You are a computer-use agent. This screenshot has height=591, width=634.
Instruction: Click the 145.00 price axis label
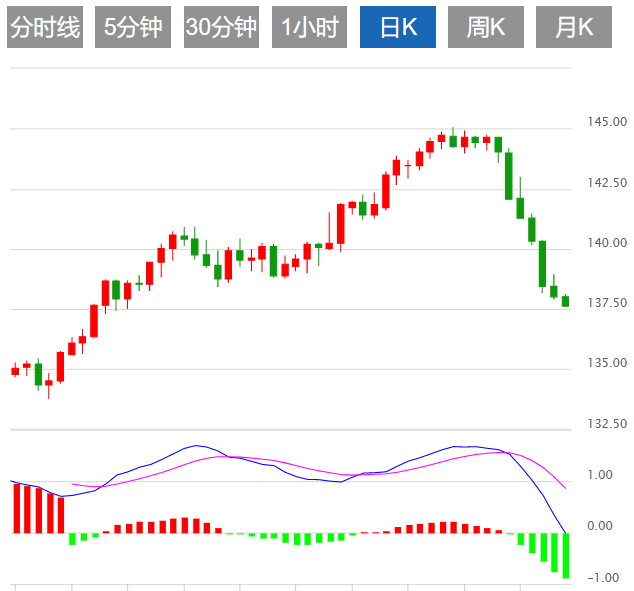pos(607,122)
